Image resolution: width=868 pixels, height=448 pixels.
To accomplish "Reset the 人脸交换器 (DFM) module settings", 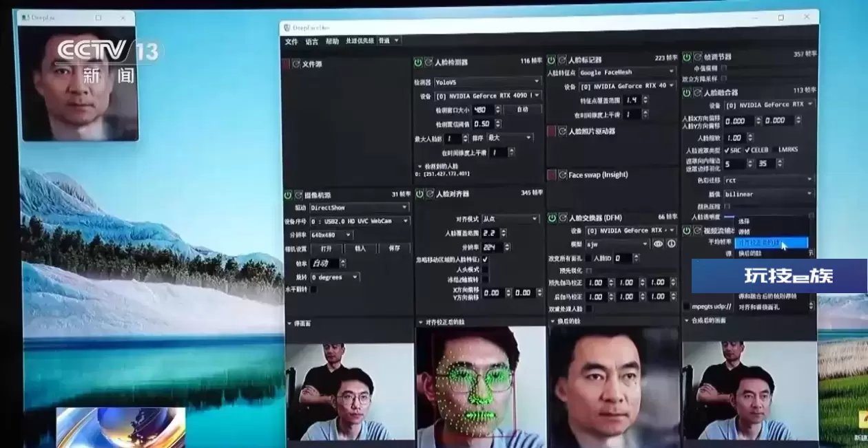I will [562, 217].
